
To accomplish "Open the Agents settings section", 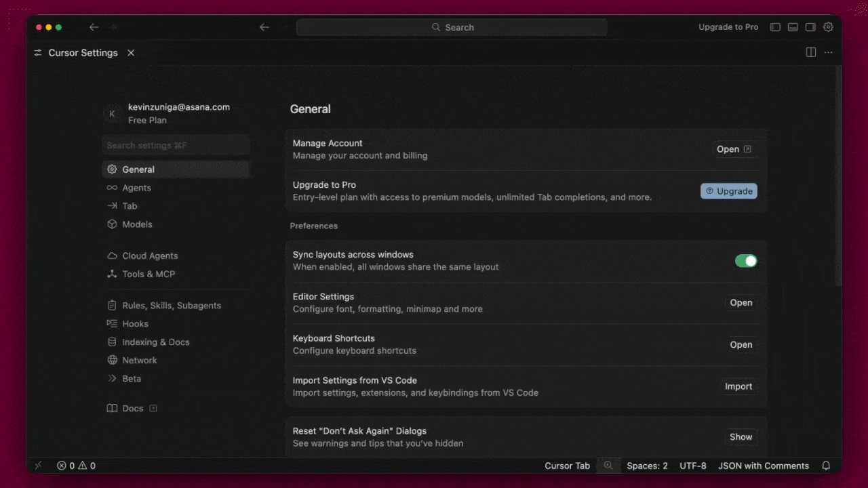I will [x=176, y=188].
